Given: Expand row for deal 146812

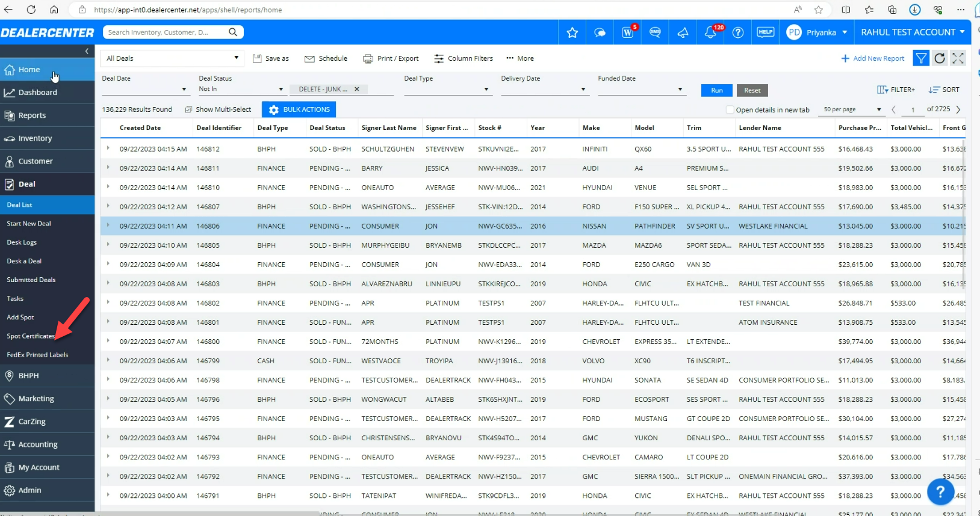Looking at the screenshot, I should [108, 149].
